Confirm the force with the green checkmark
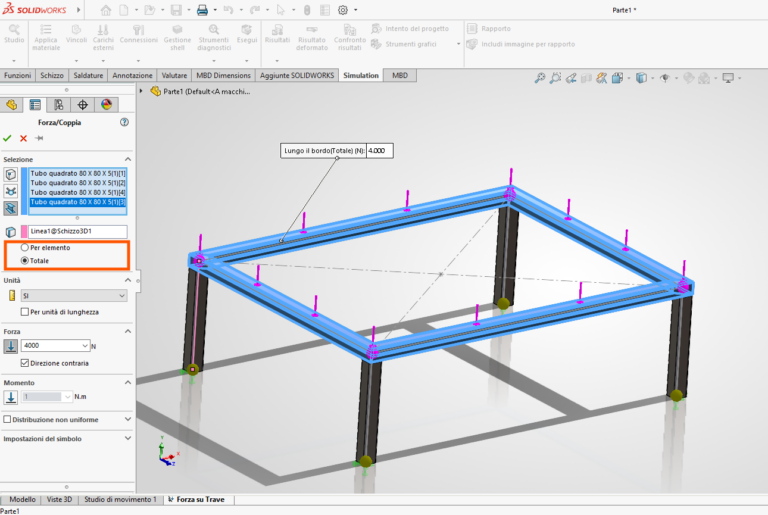This screenshot has height=515, width=768. [x=8, y=138]
